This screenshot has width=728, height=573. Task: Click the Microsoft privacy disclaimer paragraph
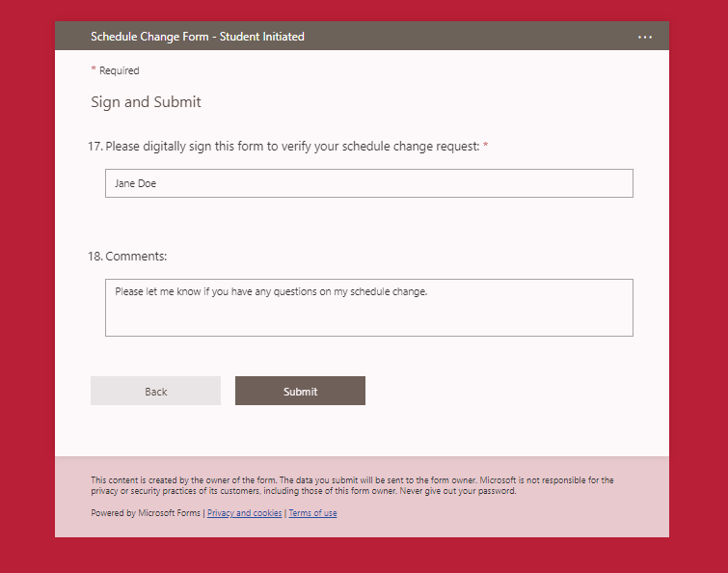pyautogui.click(x=352, y=485)
